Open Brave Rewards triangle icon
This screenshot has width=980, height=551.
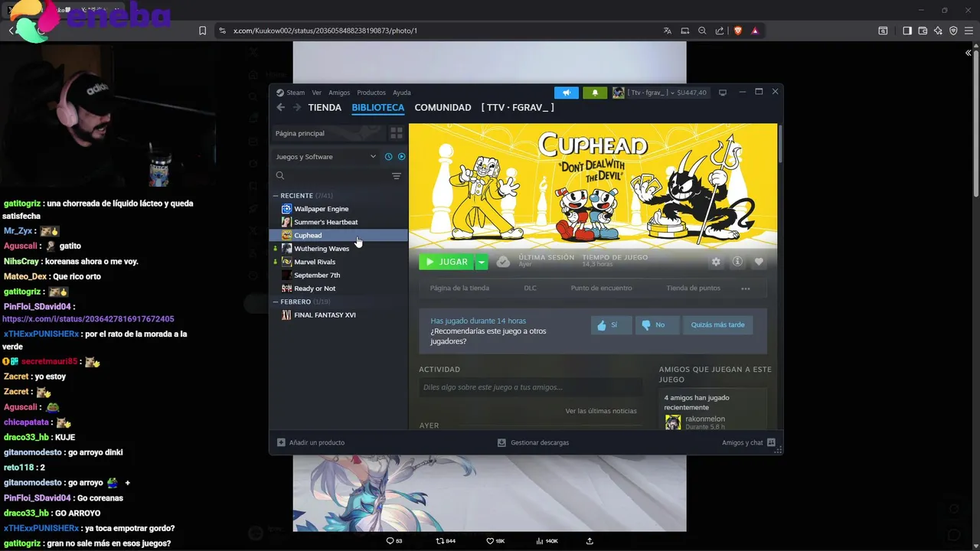755,31
